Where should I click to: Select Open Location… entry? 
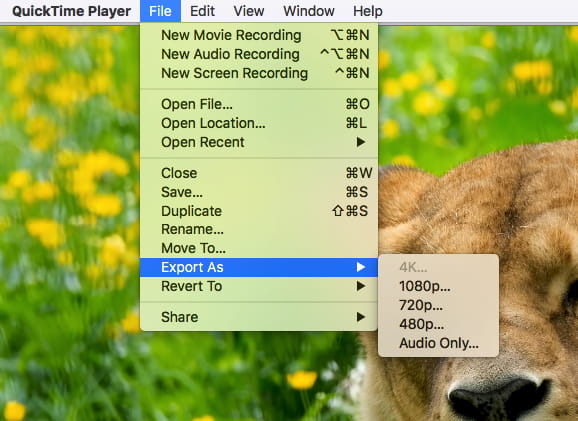coord(259,123)
